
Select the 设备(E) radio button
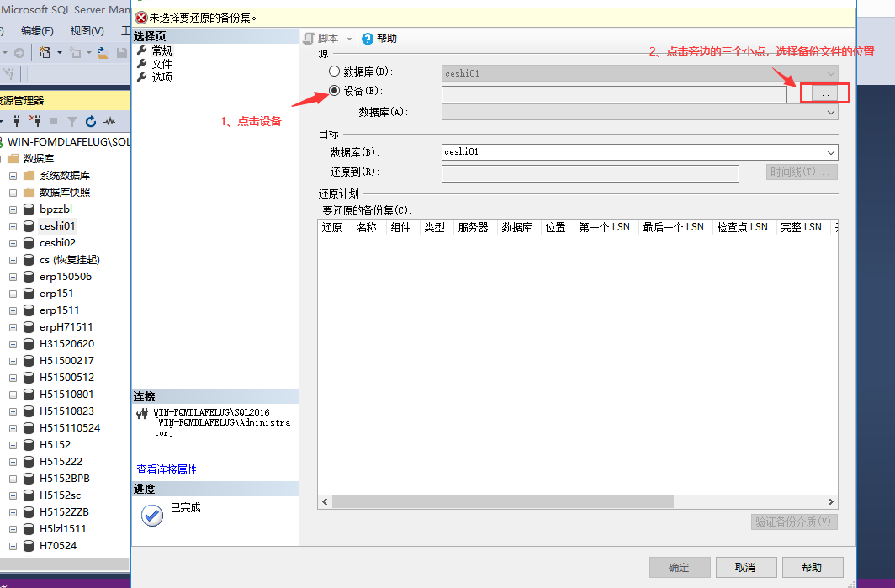click(335, 91)
